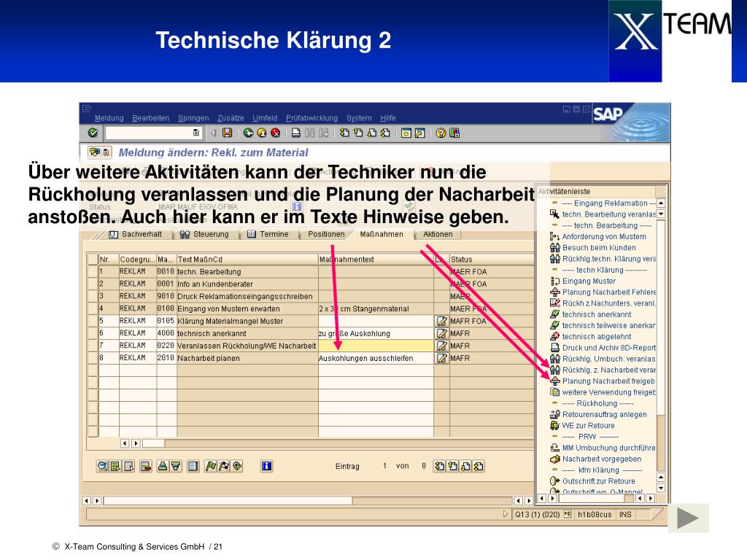This screenshot has height=560, width=747.
Task: Click Nacharbeit vorgegeben activity
Action: click(x=596, y=459)
